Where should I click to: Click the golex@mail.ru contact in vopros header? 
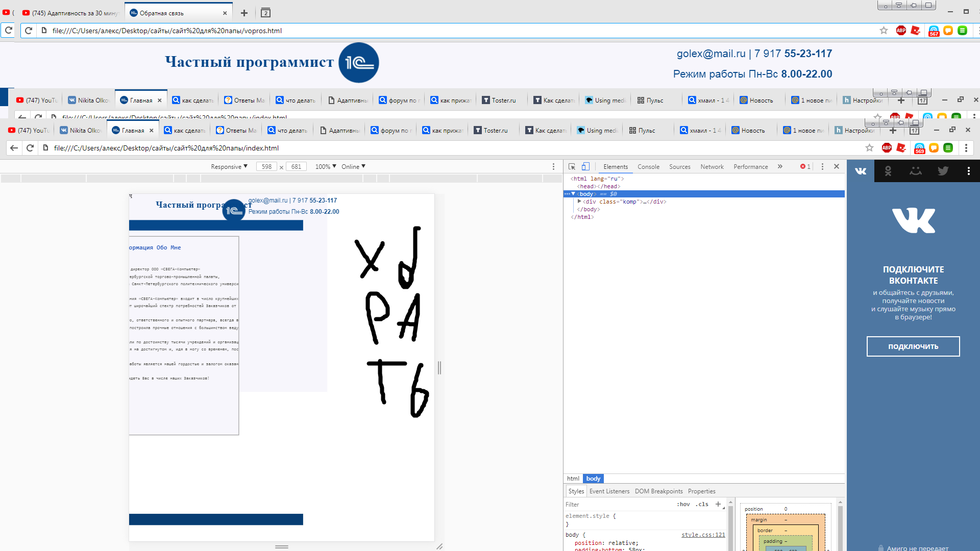pos(711,54)
